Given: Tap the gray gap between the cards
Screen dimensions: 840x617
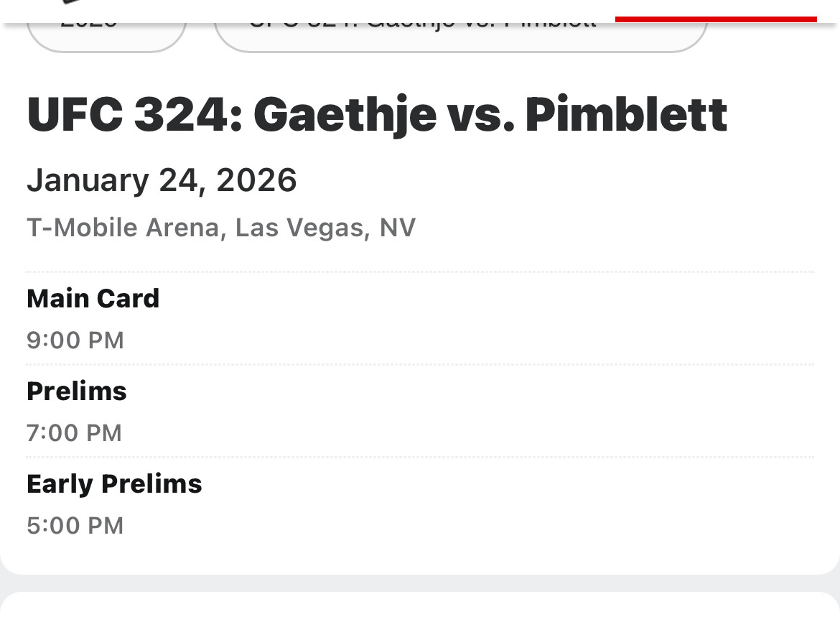Looking at the screenshot, I should click(x=420, y=583).
